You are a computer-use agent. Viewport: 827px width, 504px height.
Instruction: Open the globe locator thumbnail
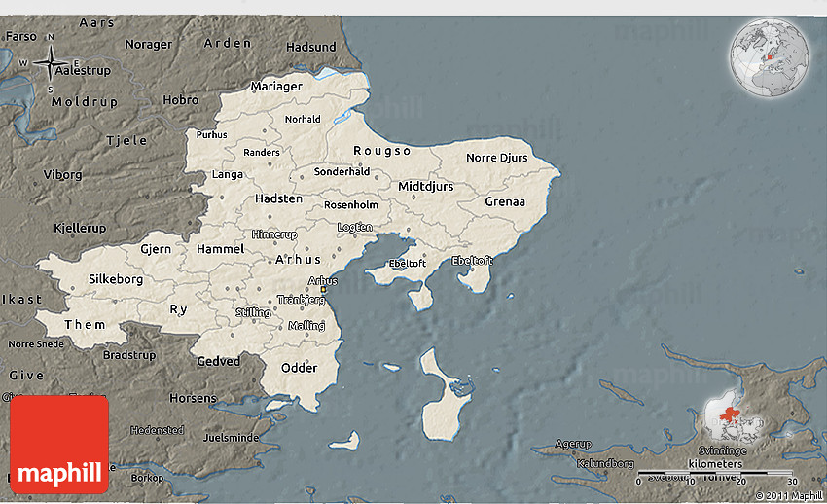pyautogui.click(x=772, y=57)
